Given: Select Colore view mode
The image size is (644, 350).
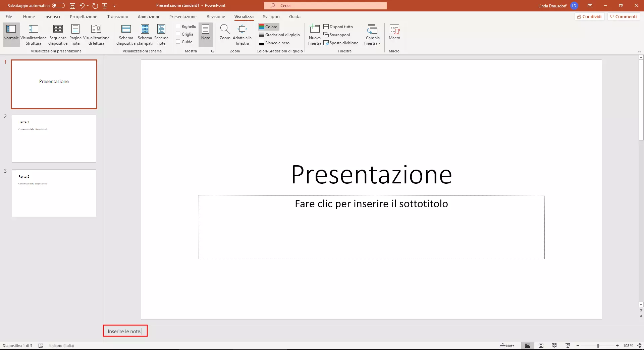Looking at the screenshot, I should [x=268, y=27].
